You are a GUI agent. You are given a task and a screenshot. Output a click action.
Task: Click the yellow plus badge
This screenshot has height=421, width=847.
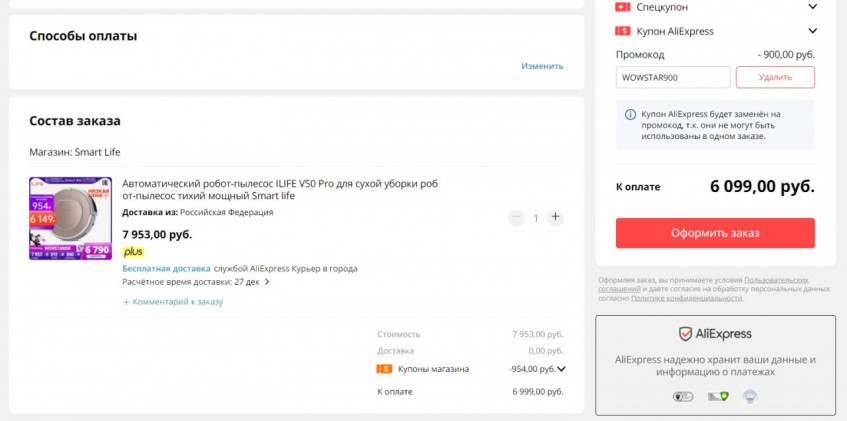(133, 252)
